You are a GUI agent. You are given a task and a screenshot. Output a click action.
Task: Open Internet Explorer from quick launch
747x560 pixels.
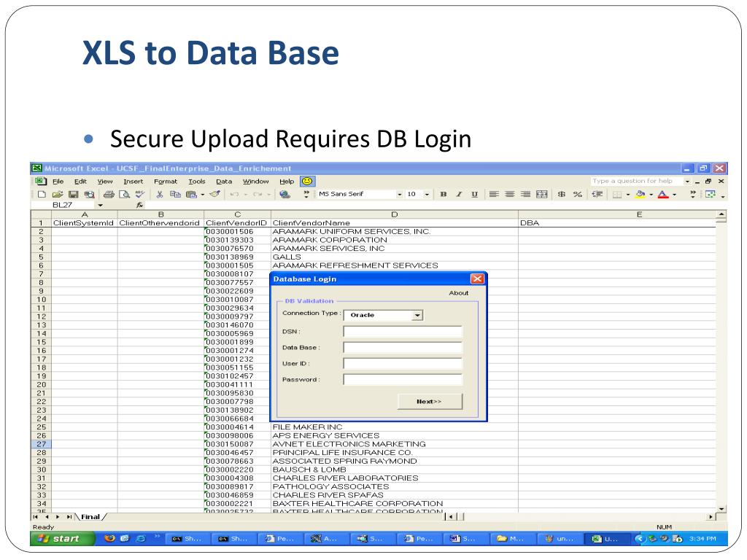(x=141, y=539)
